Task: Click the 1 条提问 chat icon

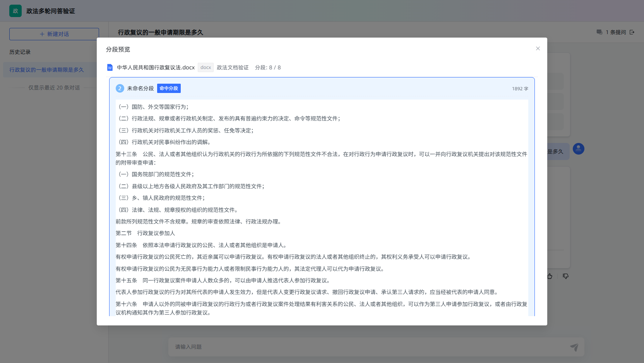Action: coord(599,32)
